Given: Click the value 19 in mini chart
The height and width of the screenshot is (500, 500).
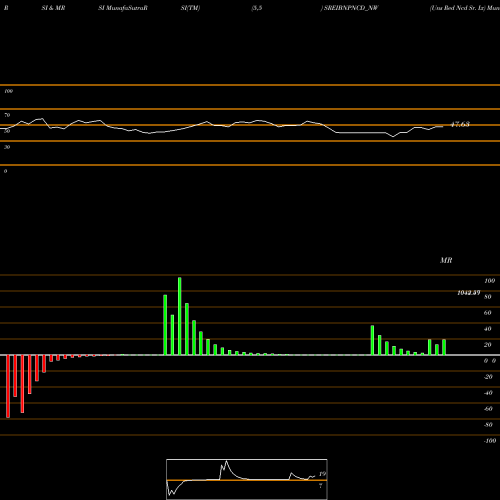Looking at the screenshot, I should click(322, 474).
